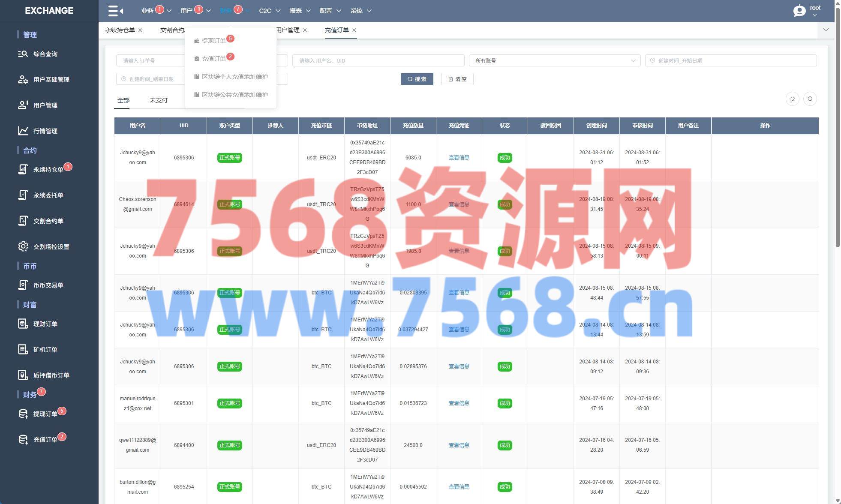Click the refresh icon above the table
The image size is (841, 504).
pyautogui.click(x=792, y=99)
